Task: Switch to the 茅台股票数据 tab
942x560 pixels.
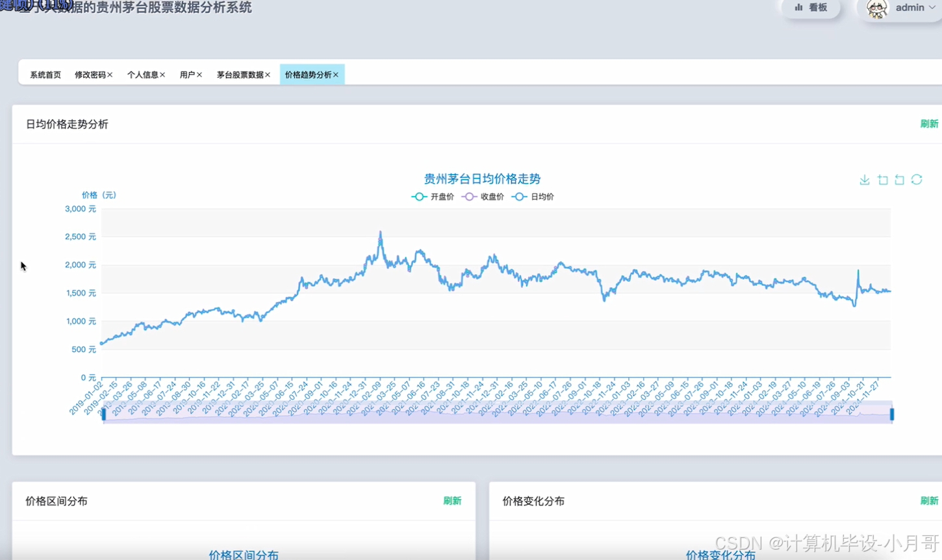Action: pos(240,75)
